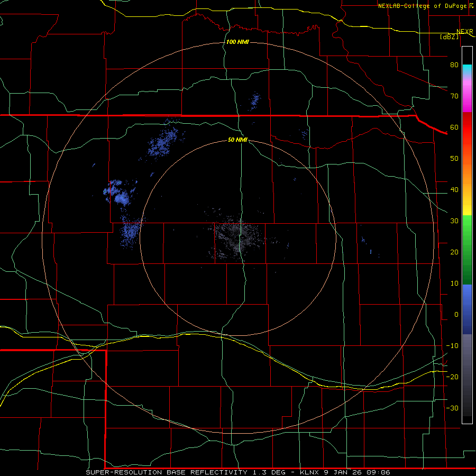Click the 60 value on the dBZ scale
The image size is (476, 476).
[454, 127]
